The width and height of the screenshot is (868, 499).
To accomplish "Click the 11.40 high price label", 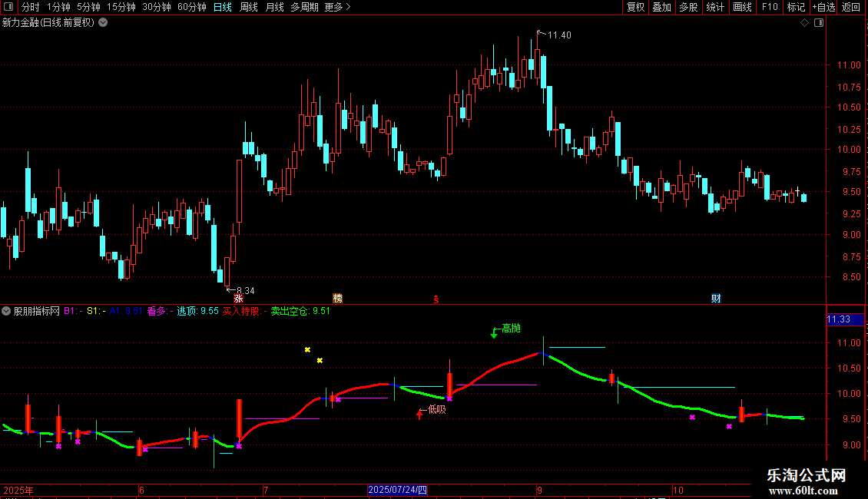I will pyautogui.click(x=559, y=35).
